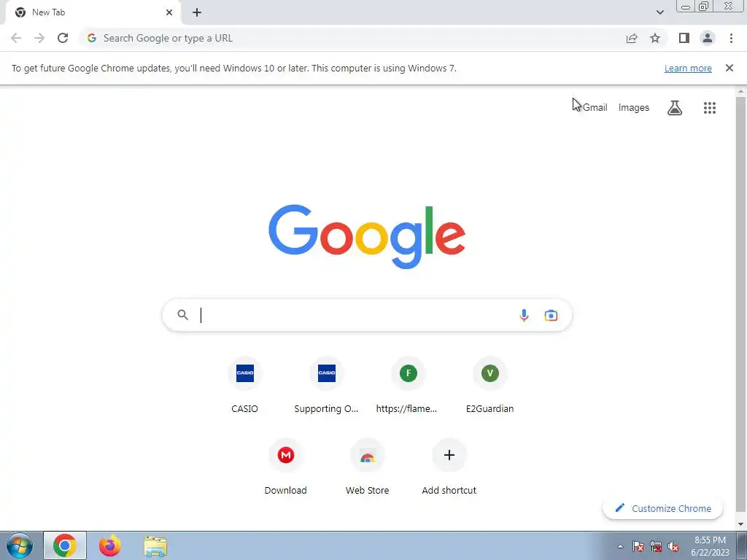Go forward using the forward arrow

[39, 38]
